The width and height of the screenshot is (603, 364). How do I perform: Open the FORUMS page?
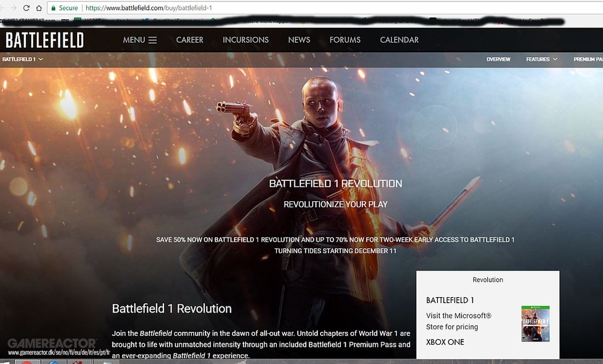coord(345,39)
